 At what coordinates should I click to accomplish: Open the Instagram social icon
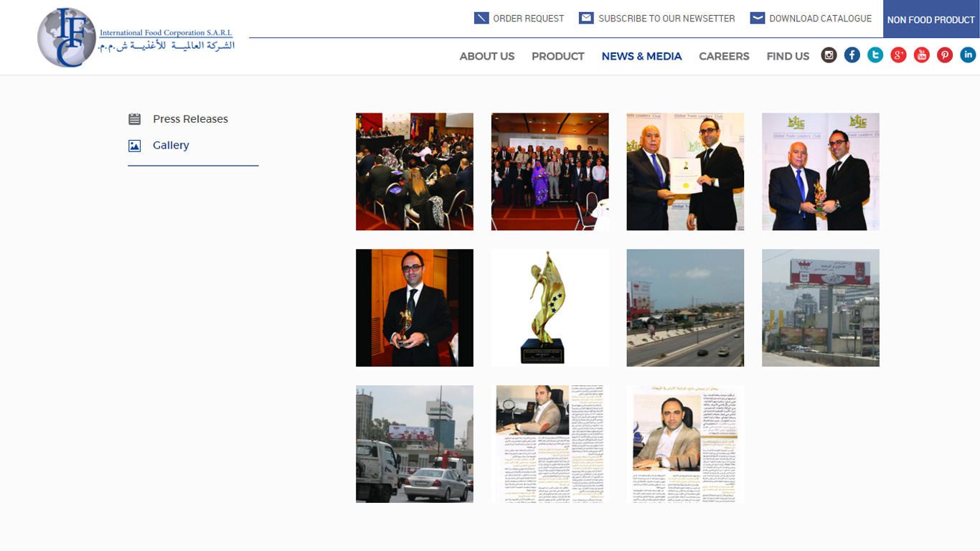(x=829, y=55)
